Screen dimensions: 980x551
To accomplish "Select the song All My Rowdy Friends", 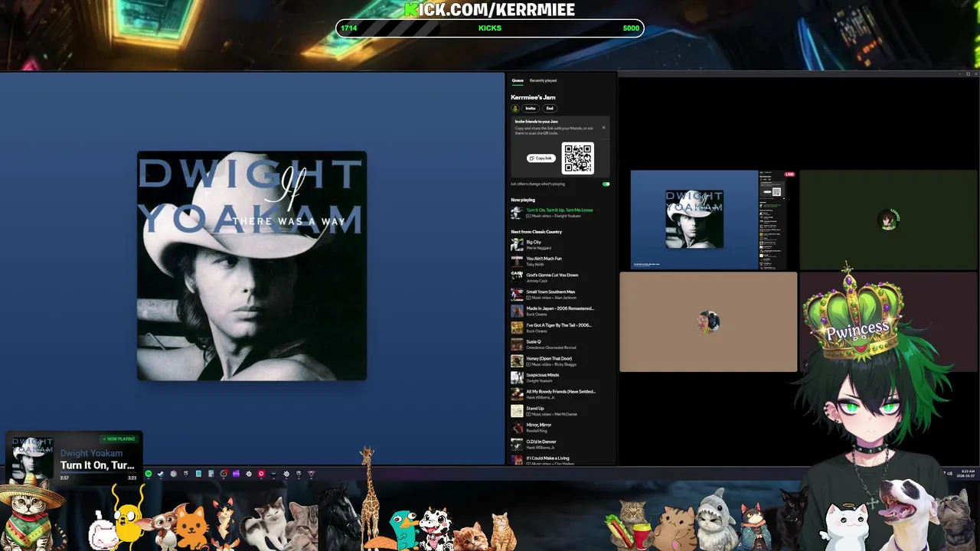I will tap(560, 392).
